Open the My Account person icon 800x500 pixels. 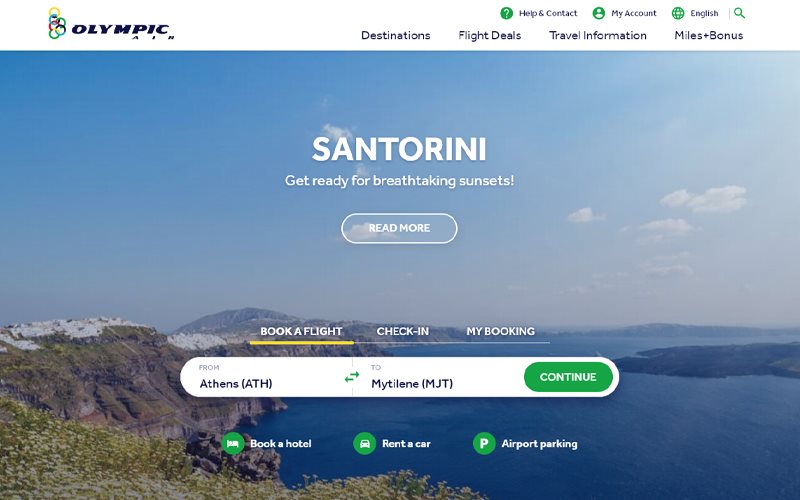pyautogui.click(x=598, y=13)
